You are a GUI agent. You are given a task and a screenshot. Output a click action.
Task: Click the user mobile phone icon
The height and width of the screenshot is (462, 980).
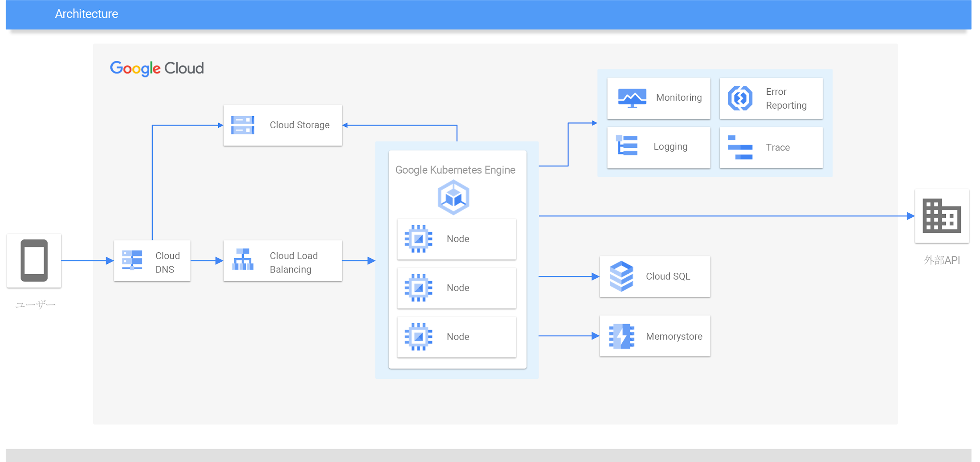click(x=34, y=260)
